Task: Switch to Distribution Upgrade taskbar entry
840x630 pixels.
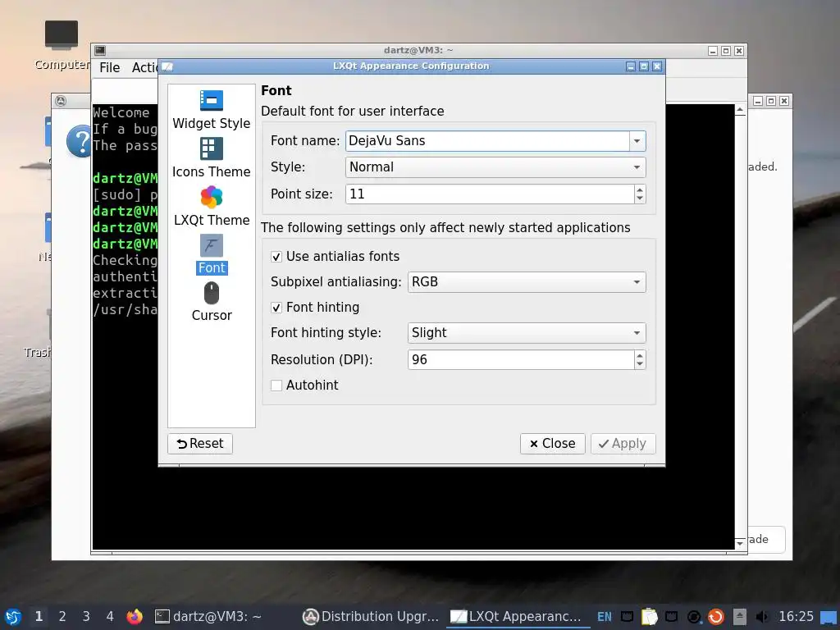Action: pyautogui.click(x=371, y=617)
